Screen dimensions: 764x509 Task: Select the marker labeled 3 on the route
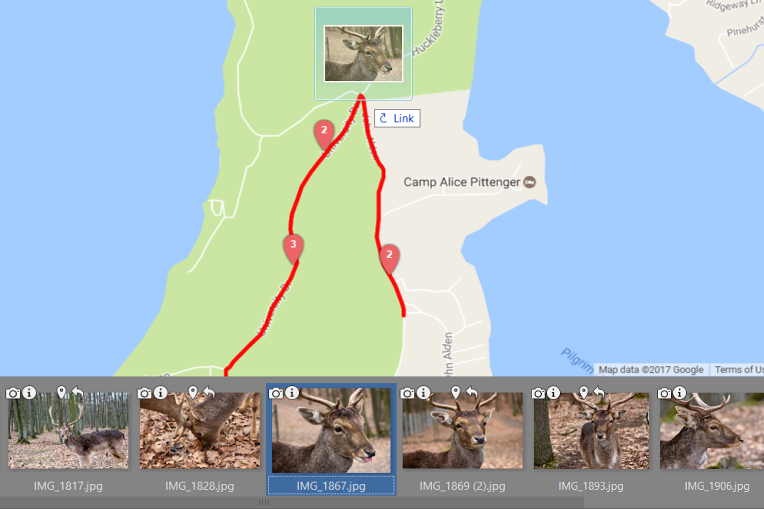click(293, 248)
